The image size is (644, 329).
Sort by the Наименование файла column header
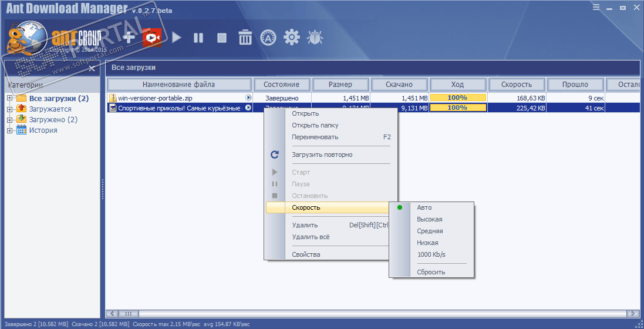[179, 85]
